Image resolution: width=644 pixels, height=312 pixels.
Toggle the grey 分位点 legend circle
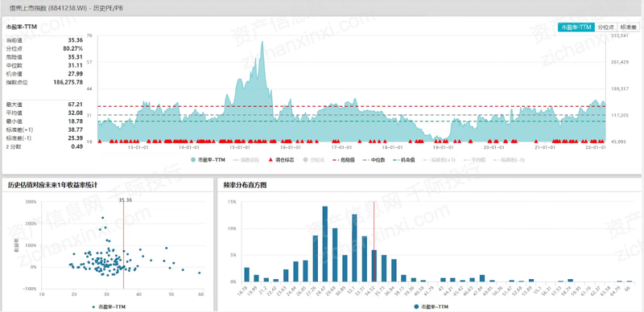(314, 160)
